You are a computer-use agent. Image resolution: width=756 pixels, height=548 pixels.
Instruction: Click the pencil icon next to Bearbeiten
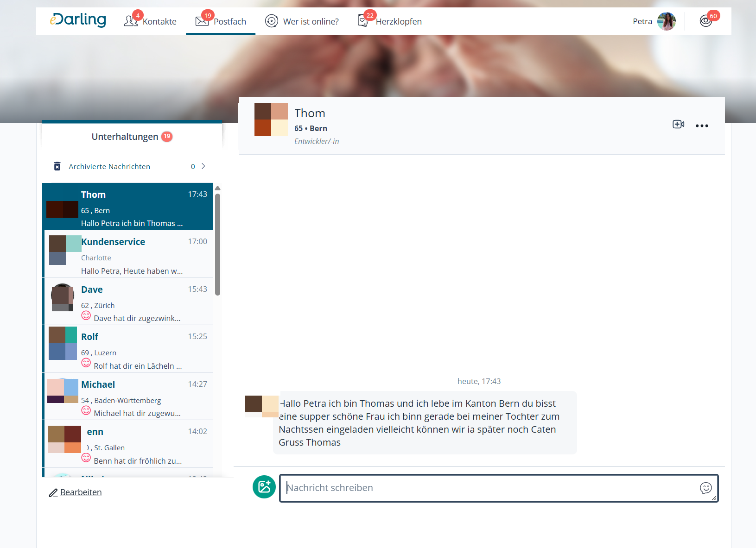click(x=53, y=493)
